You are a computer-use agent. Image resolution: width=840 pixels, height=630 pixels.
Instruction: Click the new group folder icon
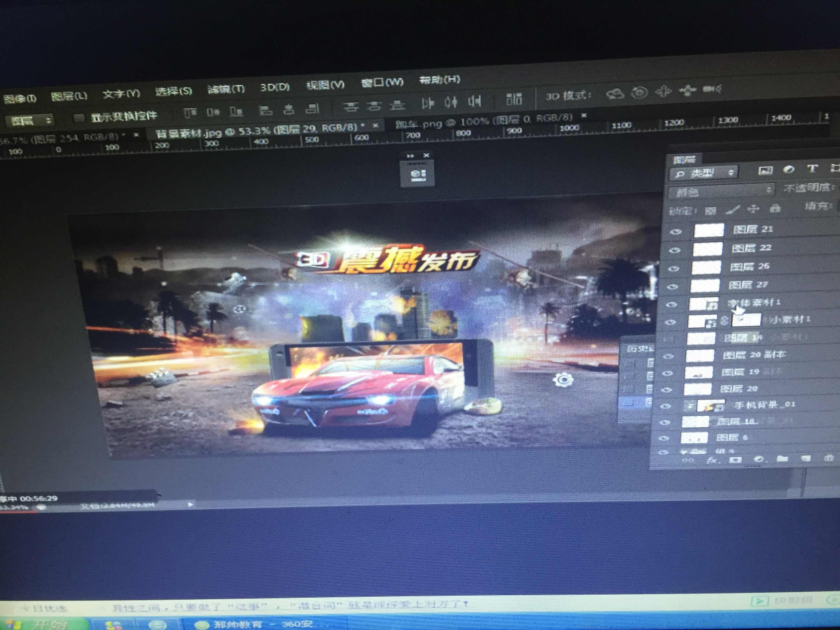point(782,458)
